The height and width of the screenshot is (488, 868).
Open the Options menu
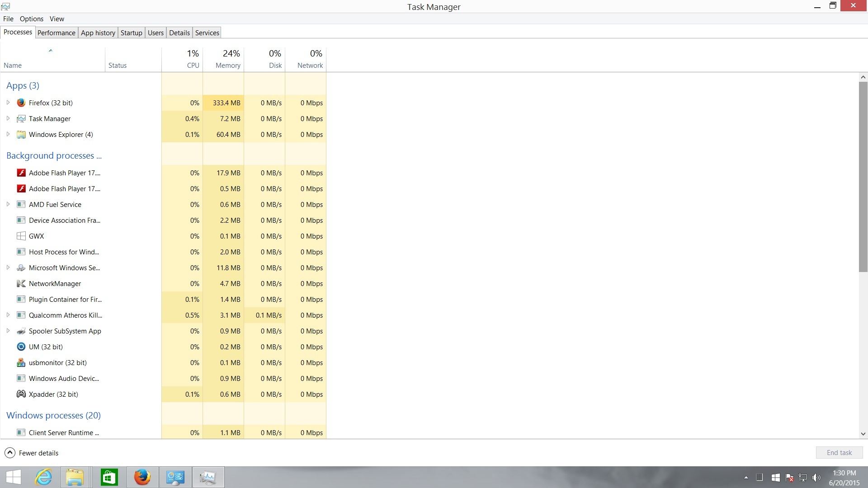[32, 19]
